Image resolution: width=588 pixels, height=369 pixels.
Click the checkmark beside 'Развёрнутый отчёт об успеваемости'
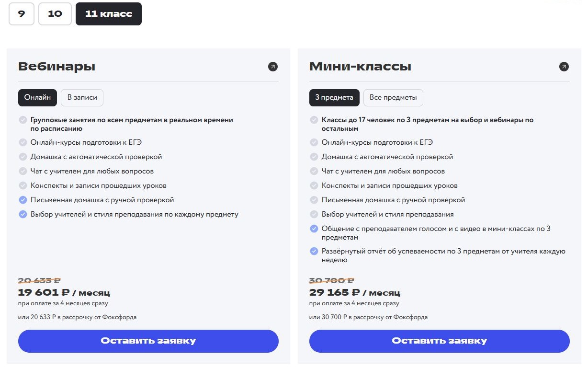coord(314,251)
